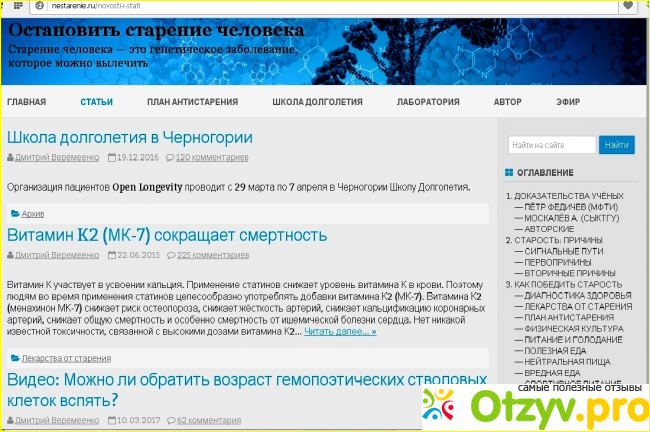Click the browser address bar URL
Screen dimensions: 650x432
point(100,6)
